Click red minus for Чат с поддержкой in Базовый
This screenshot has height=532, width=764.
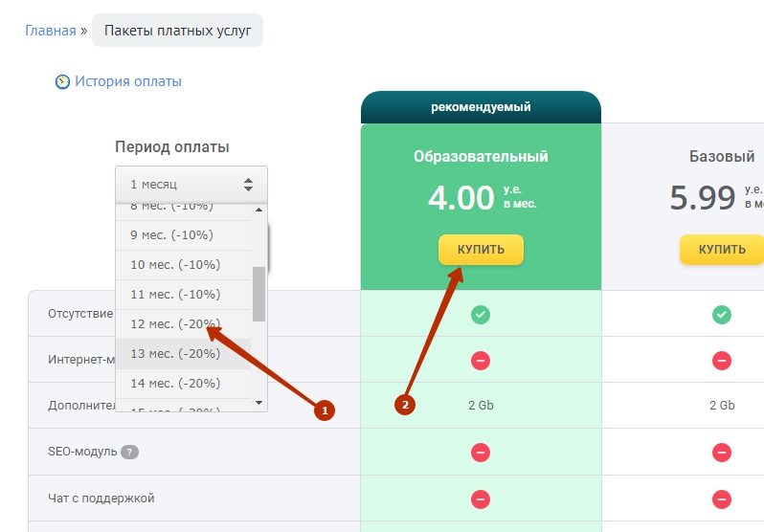[722, 499]
